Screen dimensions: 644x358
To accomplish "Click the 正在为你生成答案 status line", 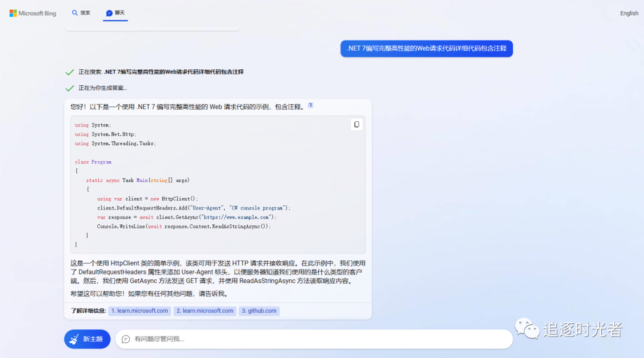I will tap(103, 88).
